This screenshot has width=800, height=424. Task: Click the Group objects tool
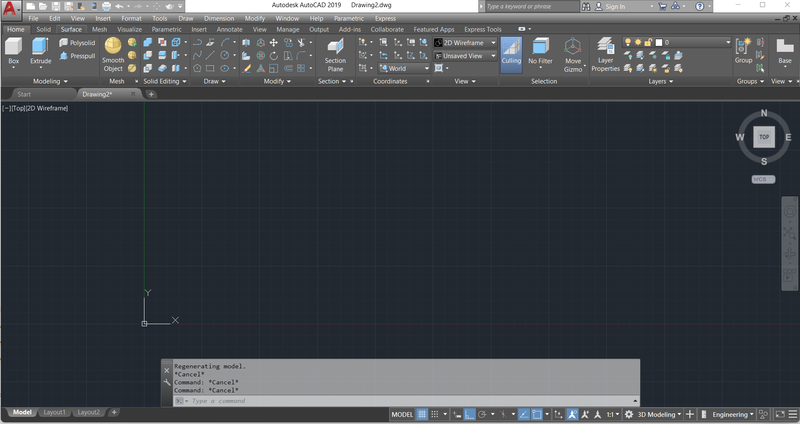tap(743, 51)
